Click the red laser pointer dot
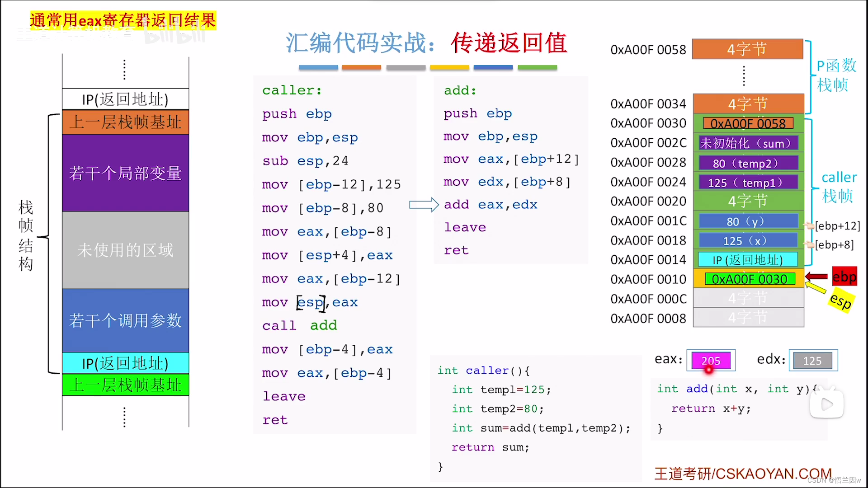Screen dimensions: 868x488 tap(709, 370)
